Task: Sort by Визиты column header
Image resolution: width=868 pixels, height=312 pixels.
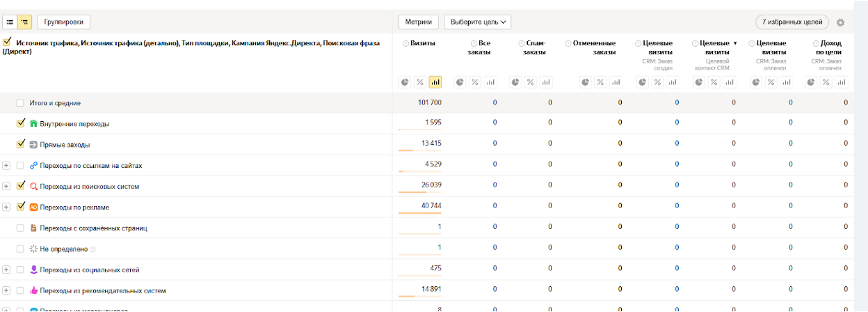Action: click(x=423, y=43)
